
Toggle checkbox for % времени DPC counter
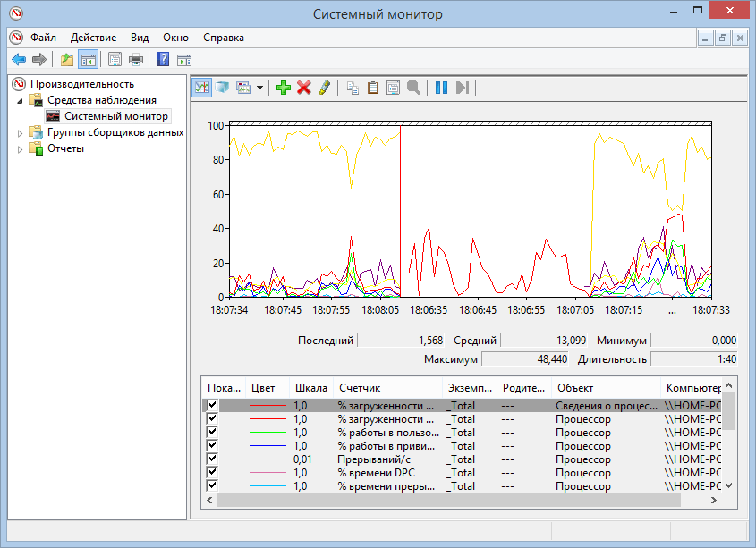click(x=213, y=473)
